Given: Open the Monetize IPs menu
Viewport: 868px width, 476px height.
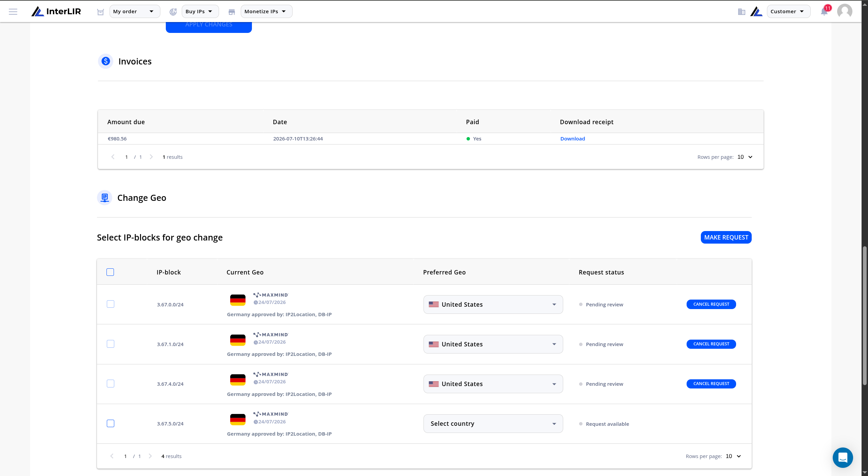Looking at the screenshot, I should (x=267, y=12).
